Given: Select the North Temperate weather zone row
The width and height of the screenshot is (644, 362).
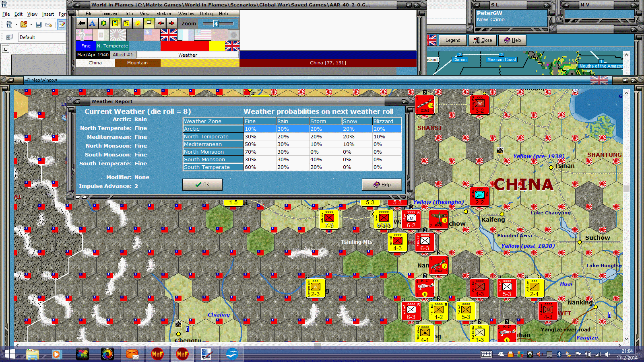Looking at the screenshot, I should (x=292, y=137).
